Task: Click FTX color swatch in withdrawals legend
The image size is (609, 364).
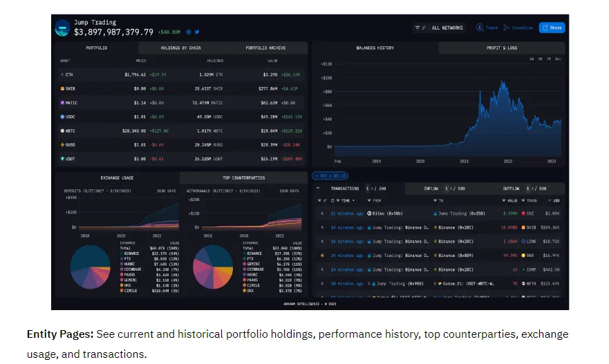Action: pyautogui.click(x=244, y=259)
